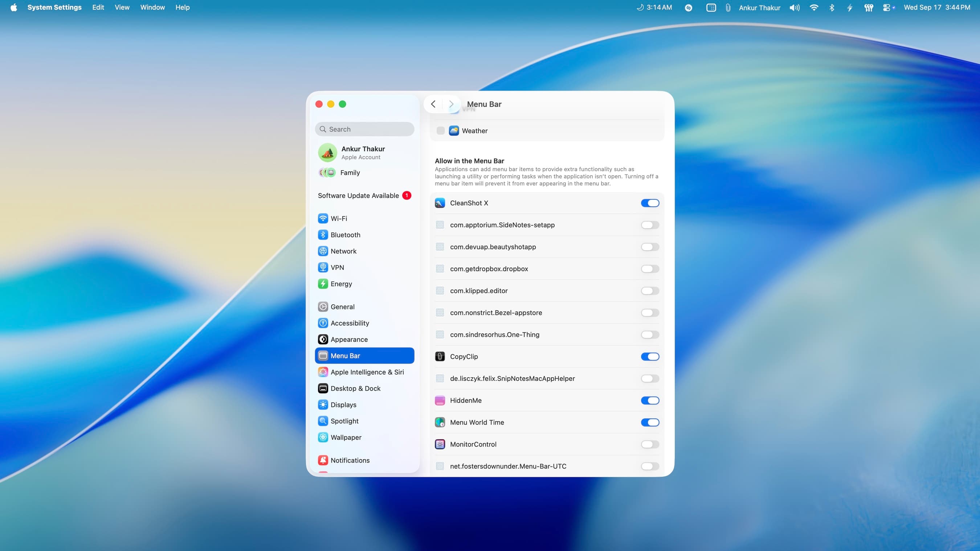980x551 pixels.
Task: Turn on the MonitorControl toggle
Action: tap(650, 444)
